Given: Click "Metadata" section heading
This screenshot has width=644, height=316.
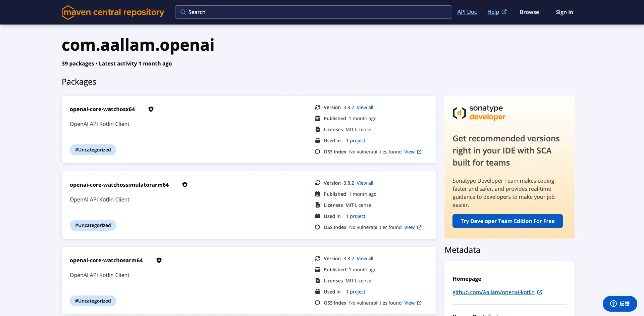Looking at the screenshot, I should pyautogui.click(x=462, y=250).
